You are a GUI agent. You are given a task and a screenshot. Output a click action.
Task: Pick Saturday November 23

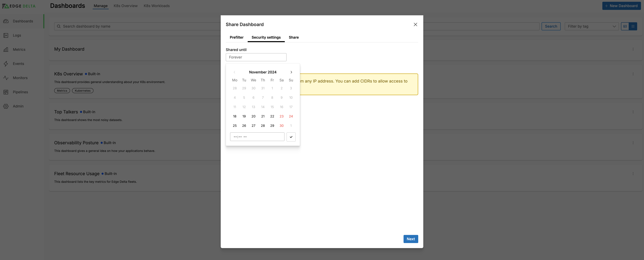pyautogui.click(x=281, y=116)
